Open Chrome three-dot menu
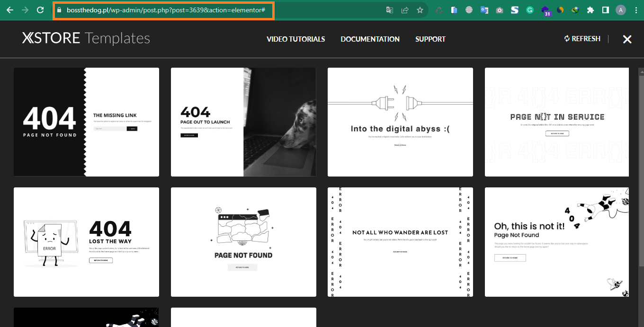 coord(636,10)
